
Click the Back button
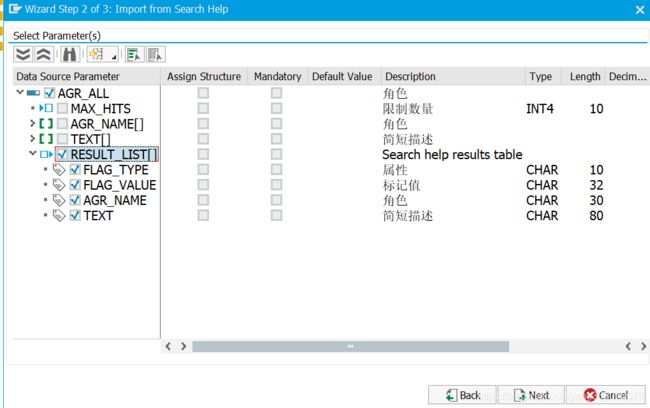point(462,395)
